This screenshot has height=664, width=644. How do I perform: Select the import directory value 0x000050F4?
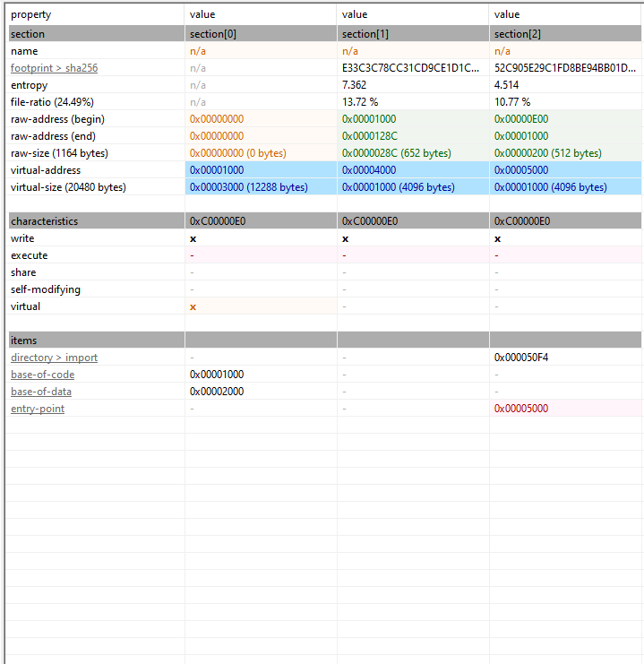pyautogui.click(x=521, y=358)
